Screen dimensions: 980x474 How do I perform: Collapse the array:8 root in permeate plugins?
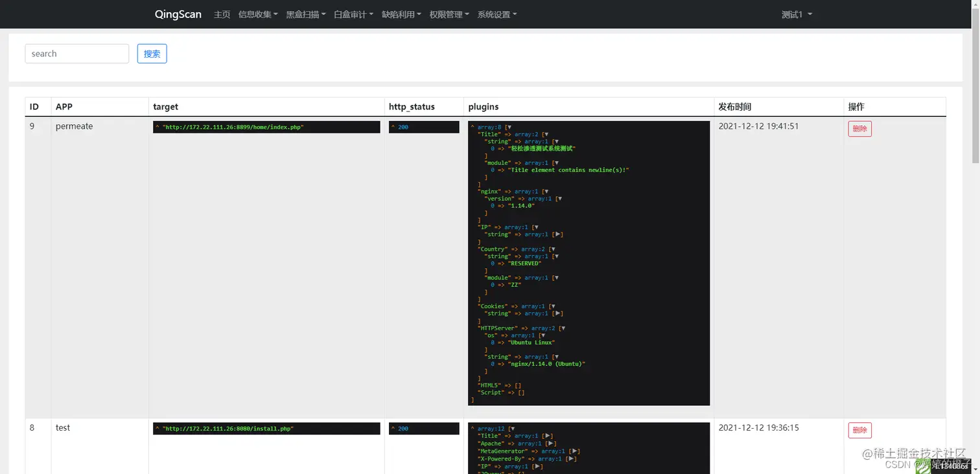(509, 128)
